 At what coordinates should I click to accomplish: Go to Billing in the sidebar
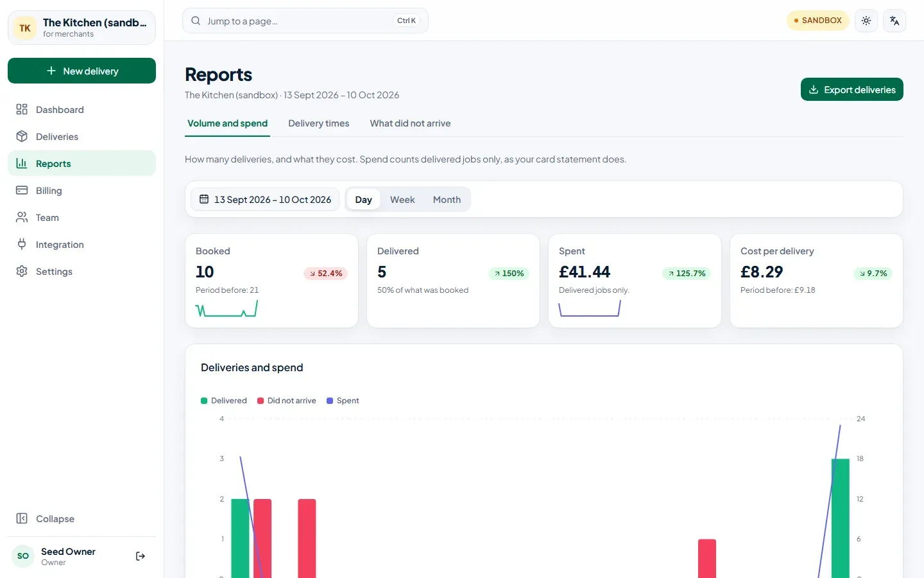[x=81, y=190]
